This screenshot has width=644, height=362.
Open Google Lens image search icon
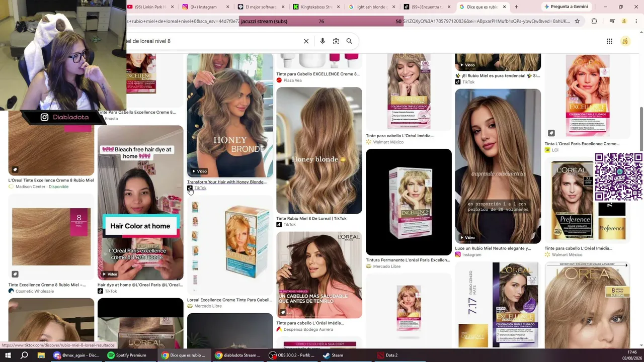point(336,41)
